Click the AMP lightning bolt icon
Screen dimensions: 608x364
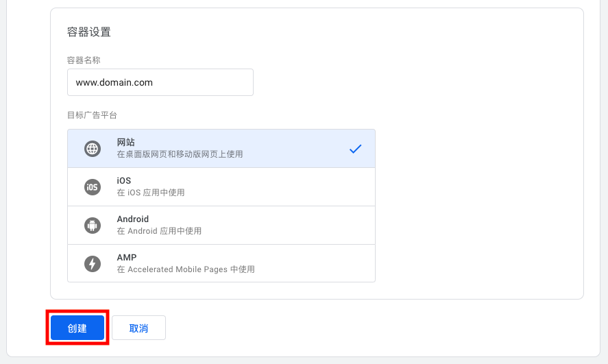pos(93,264)
